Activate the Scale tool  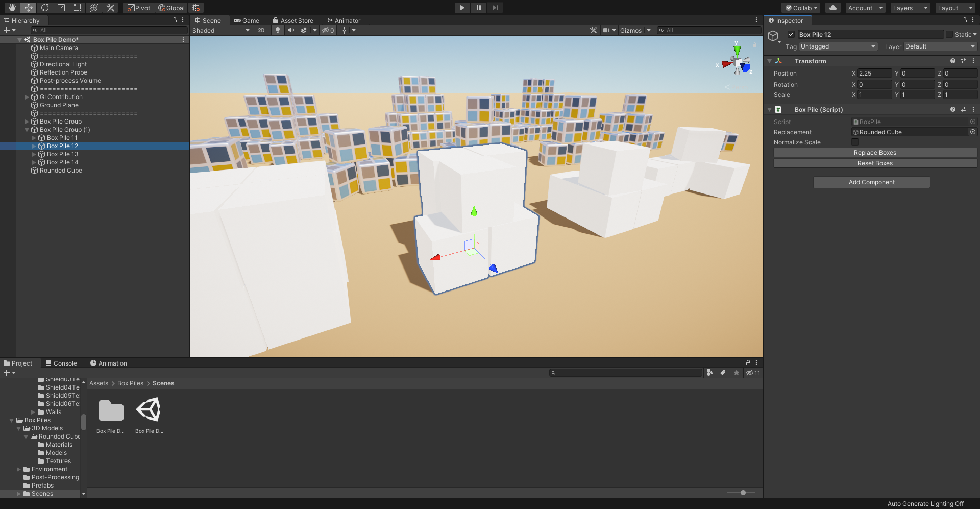(x=61, y=8)
